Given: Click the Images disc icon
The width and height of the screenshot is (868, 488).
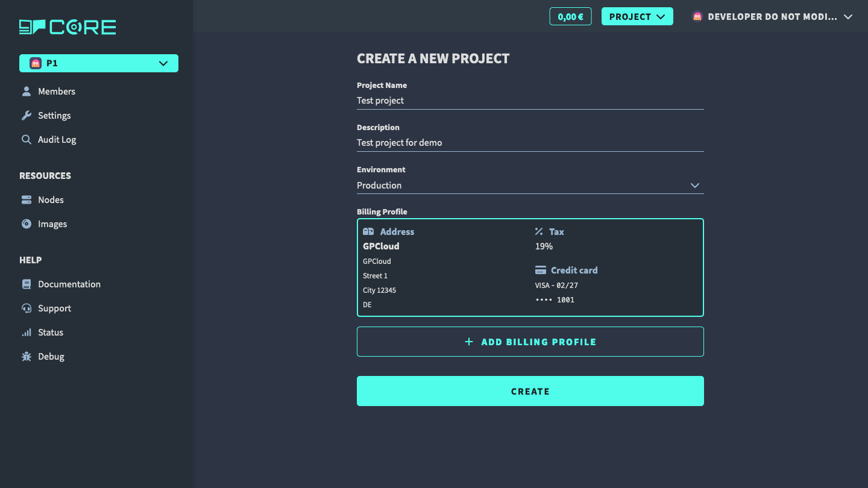Looking at the screenshot, I should point(27,224).
